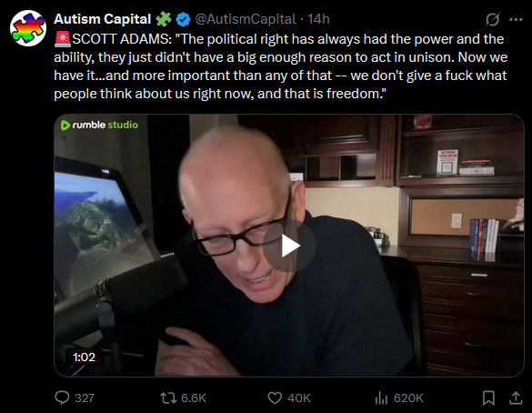This screenshot has width=532, height=413.
Task: Play the video with the center play button
Action: 289,246
